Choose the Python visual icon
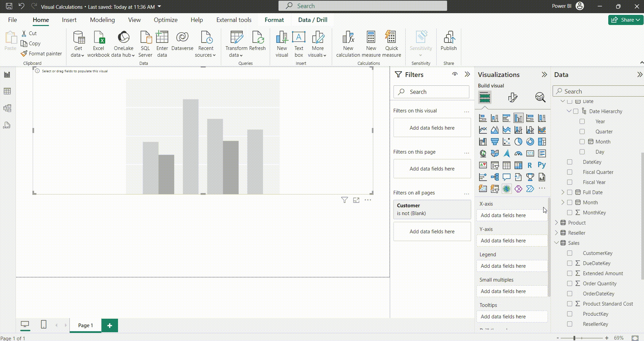 click(541, 165)
